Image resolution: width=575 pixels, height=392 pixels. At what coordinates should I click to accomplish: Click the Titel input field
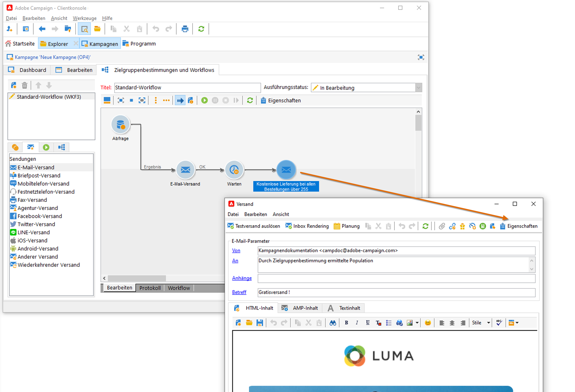click(187, 88)
